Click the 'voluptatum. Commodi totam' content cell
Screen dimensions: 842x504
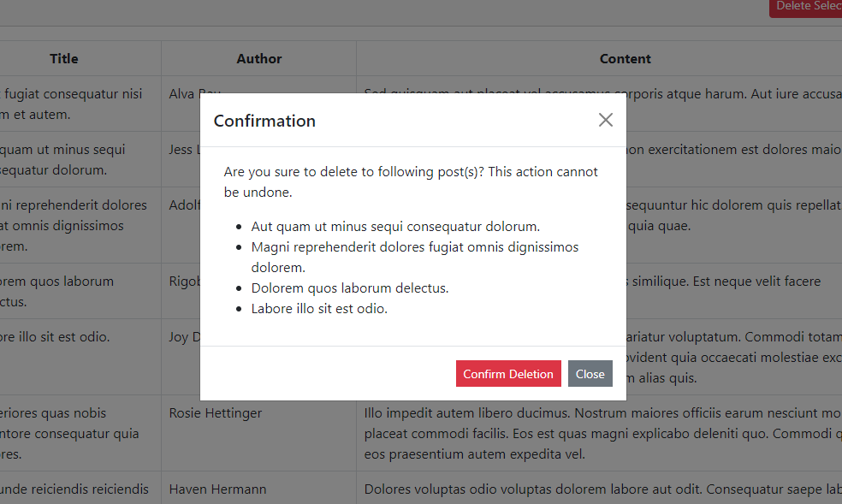click(x=734, y=357)
